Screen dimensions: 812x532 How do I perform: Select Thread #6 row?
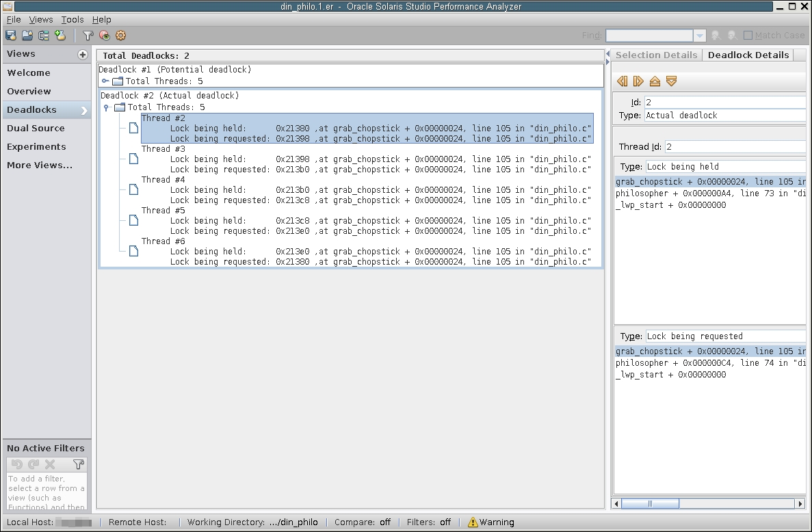pyautogui.click(x=367, y=252)
